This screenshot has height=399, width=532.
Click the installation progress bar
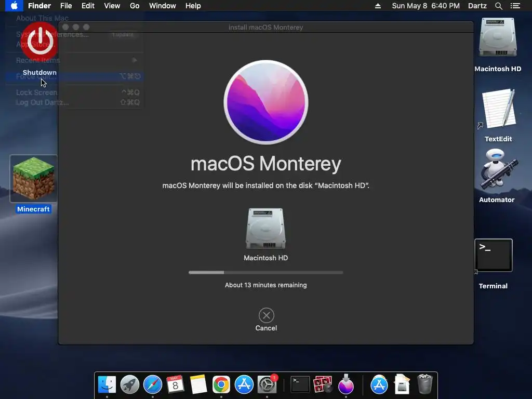(x=265, y=272)
